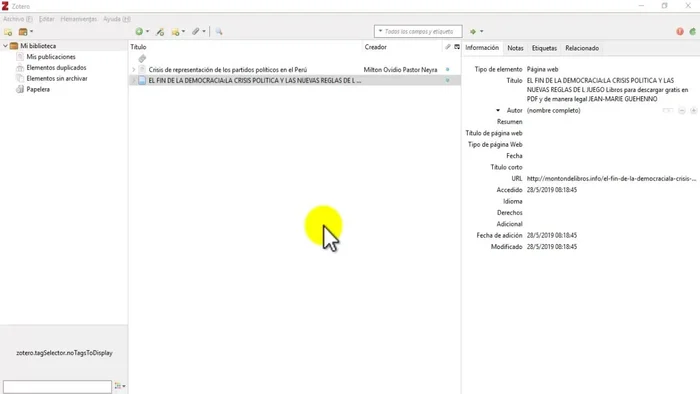Click the Modificado date value
This screenshot has height=394, width=700.
tap(552, 246)
